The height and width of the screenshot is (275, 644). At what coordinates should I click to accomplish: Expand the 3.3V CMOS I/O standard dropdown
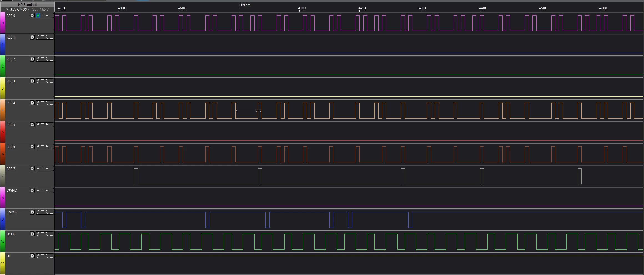pos(7,9)
